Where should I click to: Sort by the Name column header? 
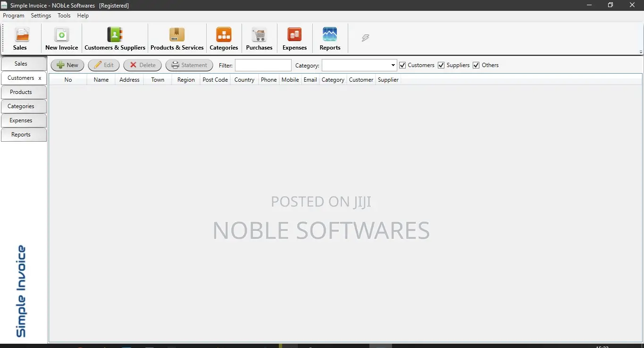101,80
